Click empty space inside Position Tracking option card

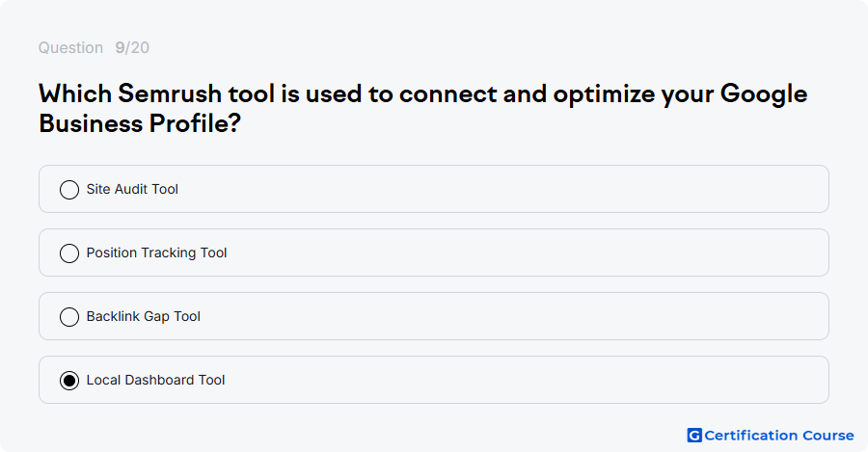(499, 253)
